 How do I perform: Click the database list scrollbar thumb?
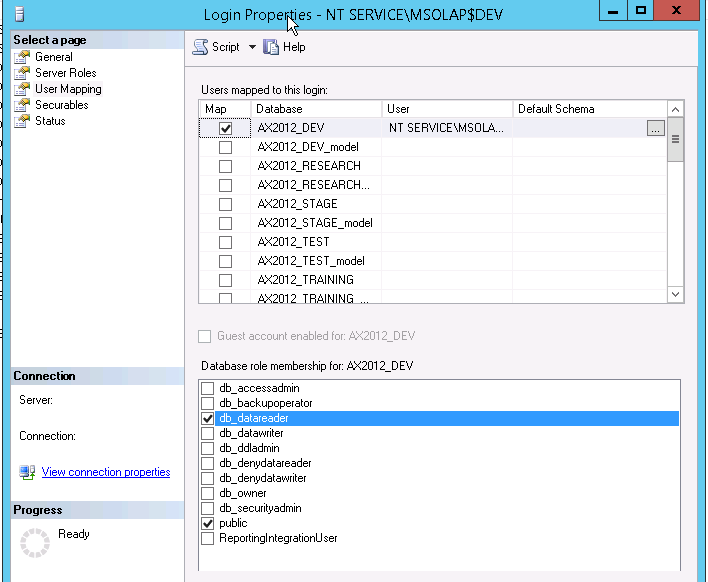coord(675,140)
